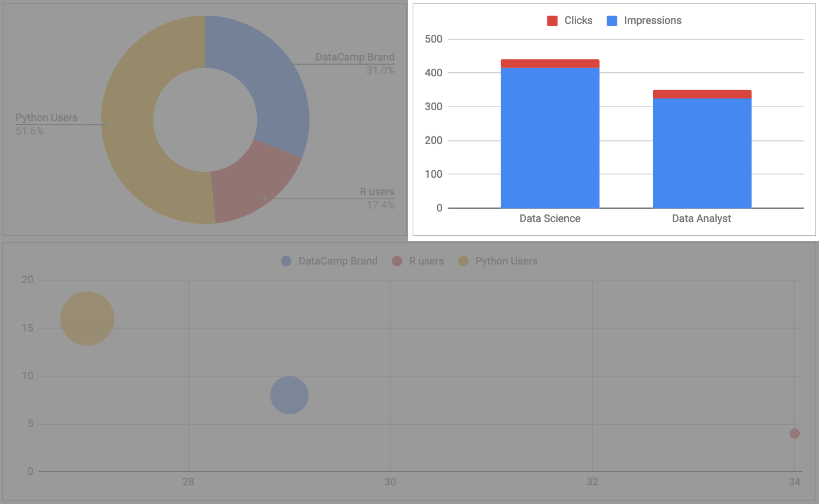Screen dimensions: 819x504
Task: Click the small red R users bubble
Action: pos(795,433)
